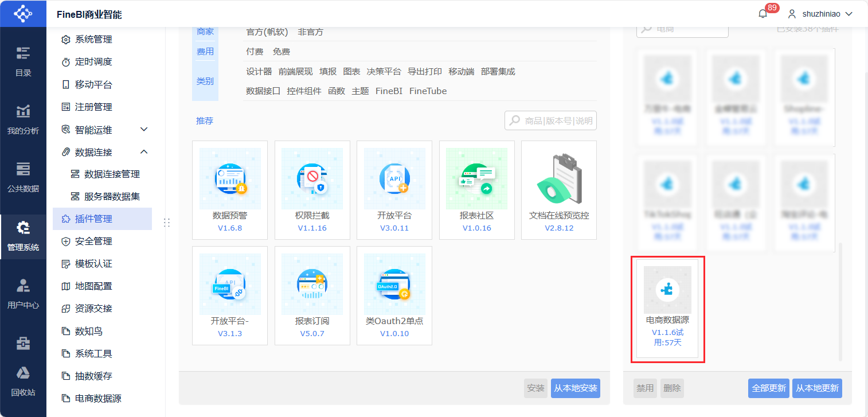Open 移动平台 menu item
Screen dimensions: 868x417
(102, 85)
